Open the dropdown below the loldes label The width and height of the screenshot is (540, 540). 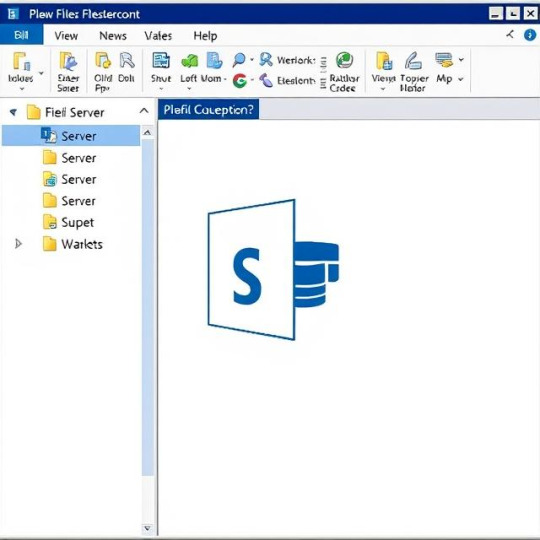tap(22, 89)
